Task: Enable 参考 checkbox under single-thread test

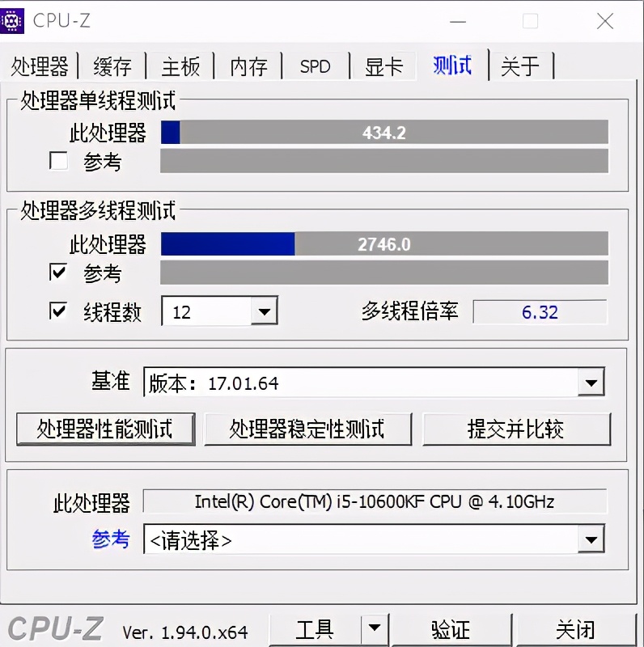Action: click(58, 161)
